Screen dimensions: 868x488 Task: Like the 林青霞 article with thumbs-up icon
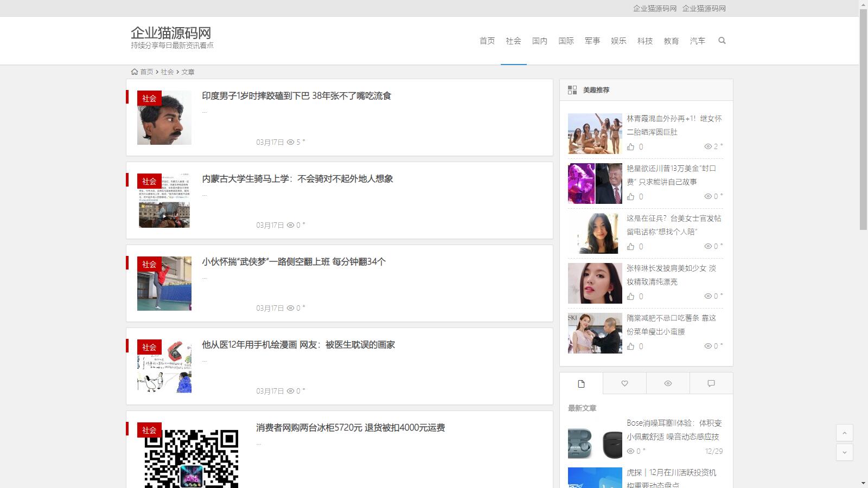click(630, 147)
